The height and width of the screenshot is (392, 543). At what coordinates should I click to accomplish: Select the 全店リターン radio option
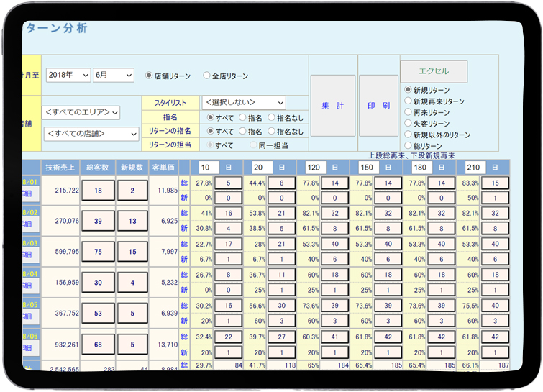pos(207,76)
